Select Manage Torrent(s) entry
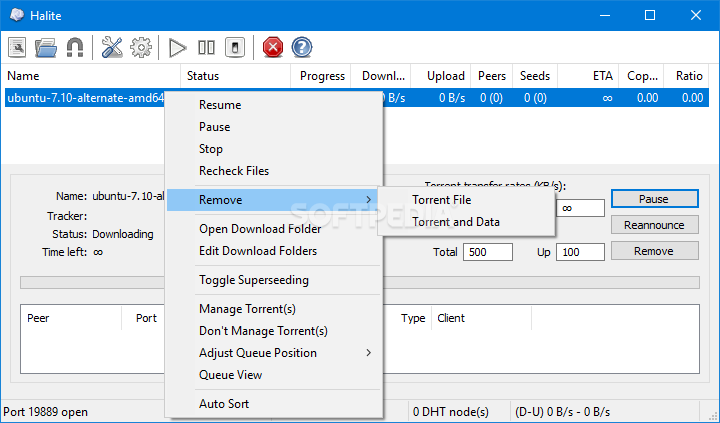The image size is (720, 423). 274,309
